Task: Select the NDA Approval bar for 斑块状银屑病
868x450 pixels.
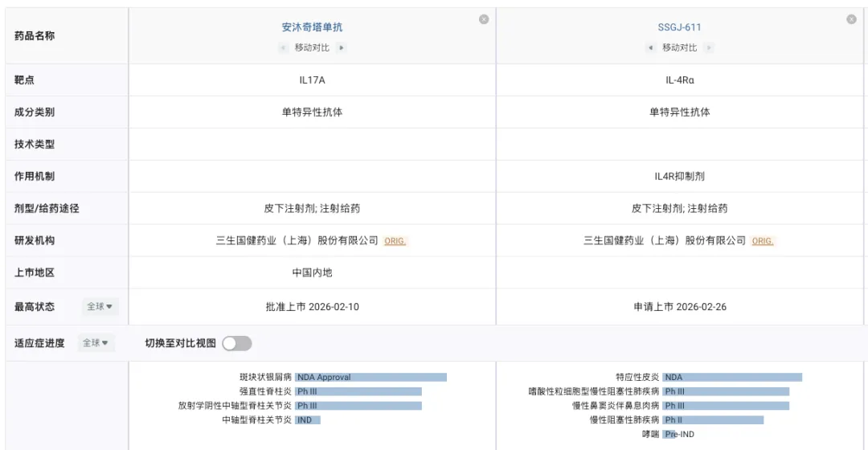Action: pos(371,377)
